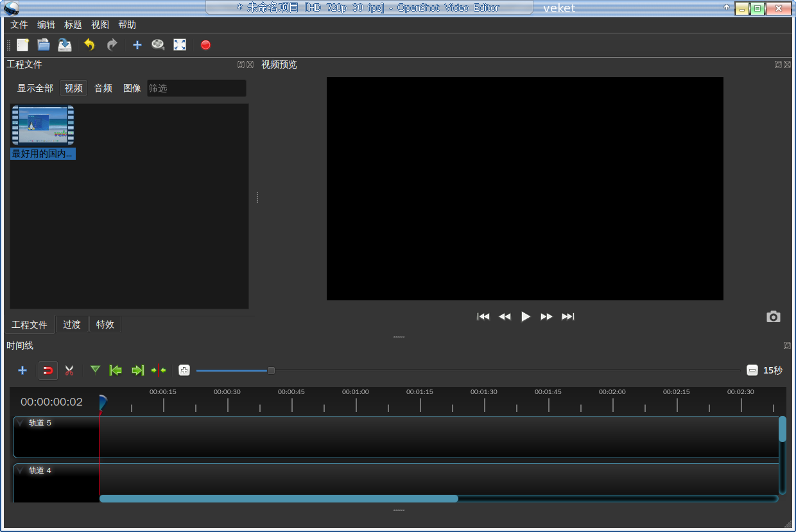Import files with the blue plus icon
Screen dimensions: 796x532
click(x=137, y=45)
